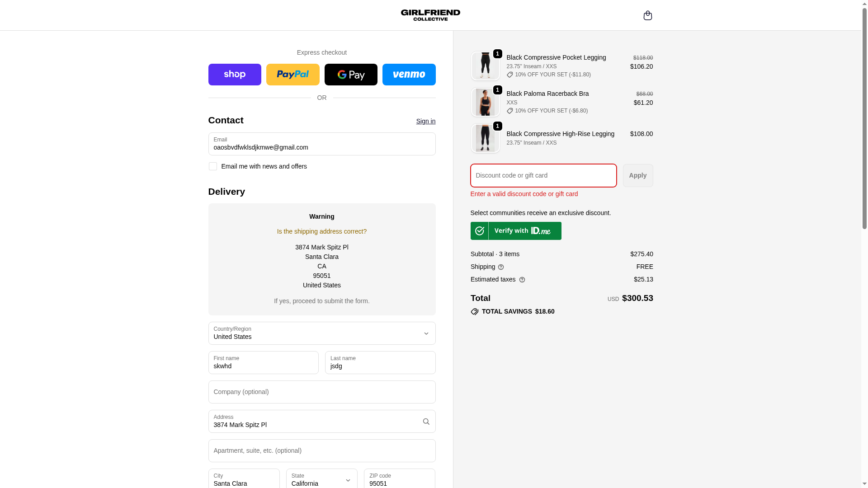Open the shopping bag cart icon
The height and width of the screenshot is (488, 868).
click(x=647, y=15)
